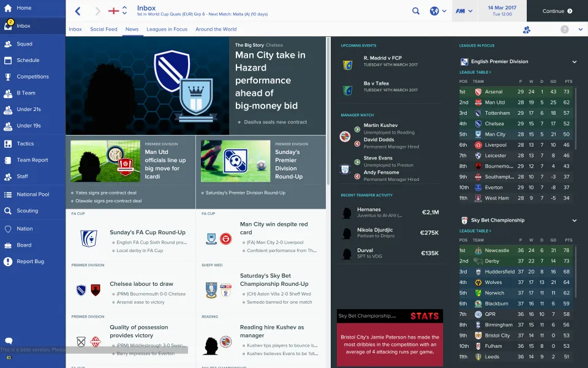Select the Around the World tab

pyautogui.click(x=216, y=29)
